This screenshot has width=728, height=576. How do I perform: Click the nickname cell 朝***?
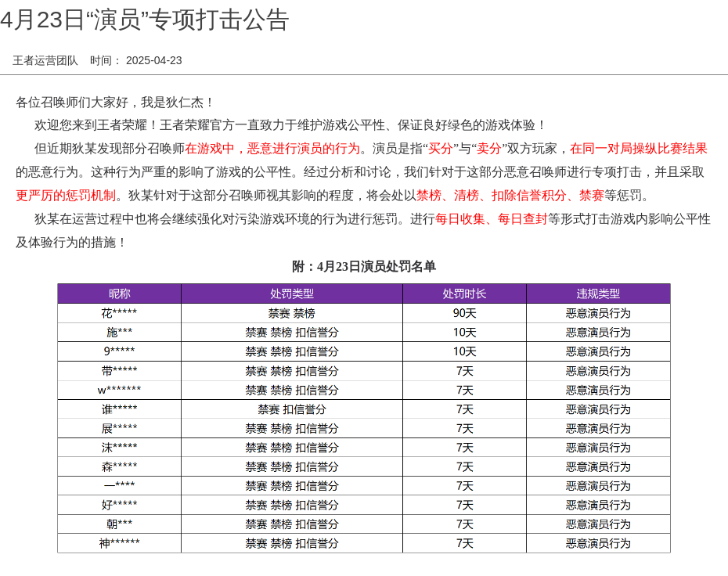[x=119, y=524]
